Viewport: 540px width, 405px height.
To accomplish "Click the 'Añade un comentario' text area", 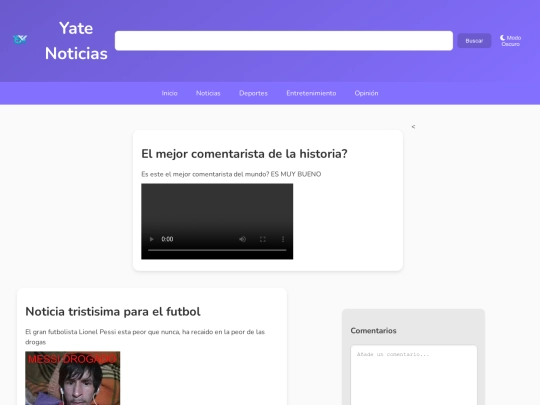I will (x=414, y=375).
